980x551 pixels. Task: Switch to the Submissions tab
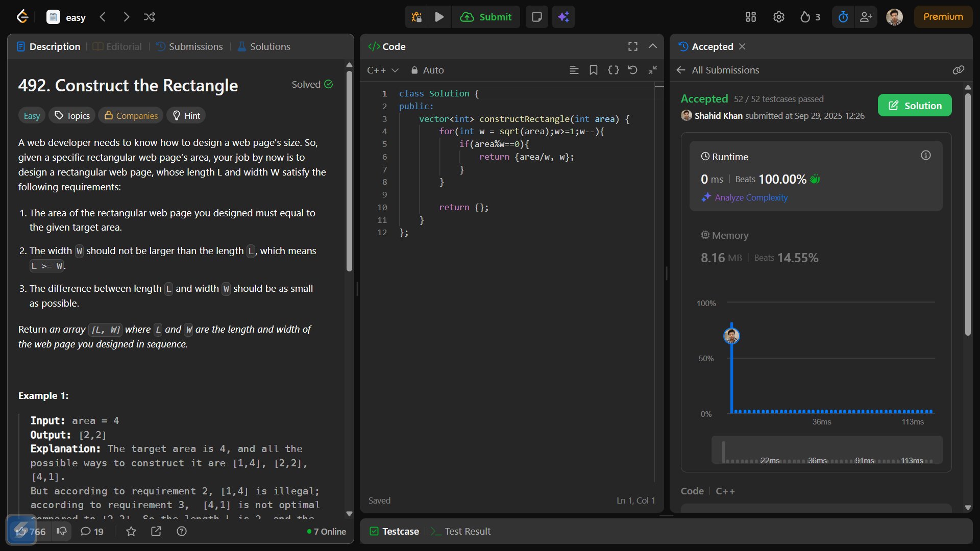pos(189,46)
